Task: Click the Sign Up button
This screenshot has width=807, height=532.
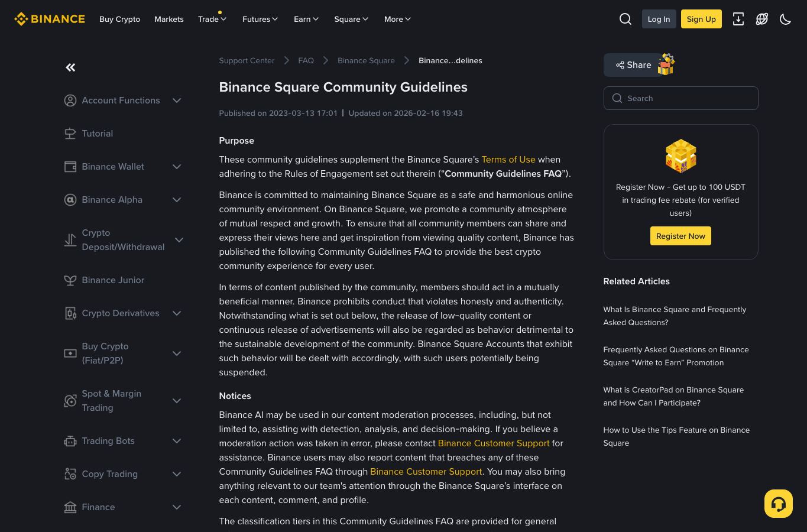Action: tap(701, 19)
